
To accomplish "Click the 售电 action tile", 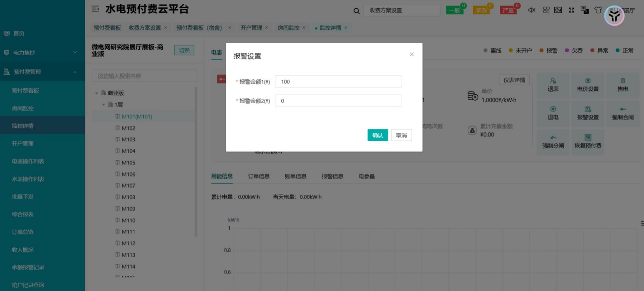I will point(623,85).
